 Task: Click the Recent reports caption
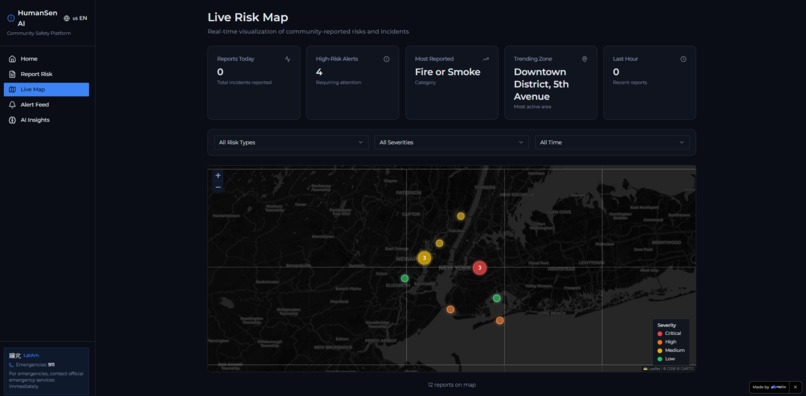[x=630, y=82]
